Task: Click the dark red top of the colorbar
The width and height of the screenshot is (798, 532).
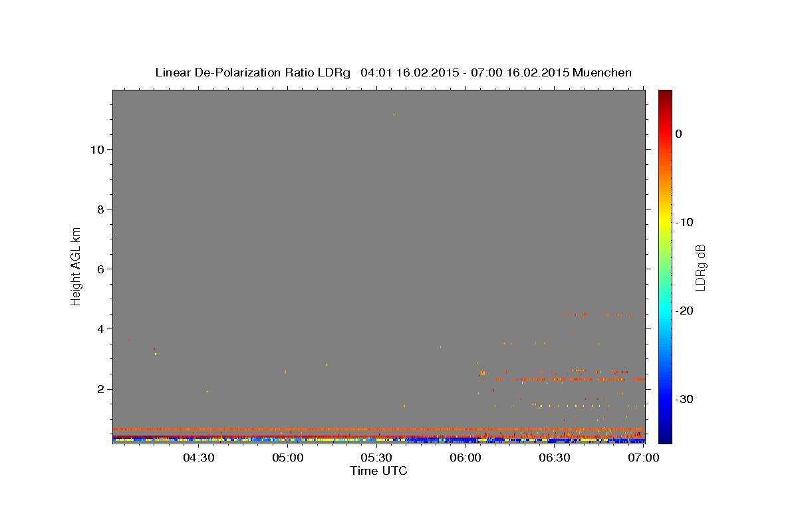Action: tap(665, 96)
